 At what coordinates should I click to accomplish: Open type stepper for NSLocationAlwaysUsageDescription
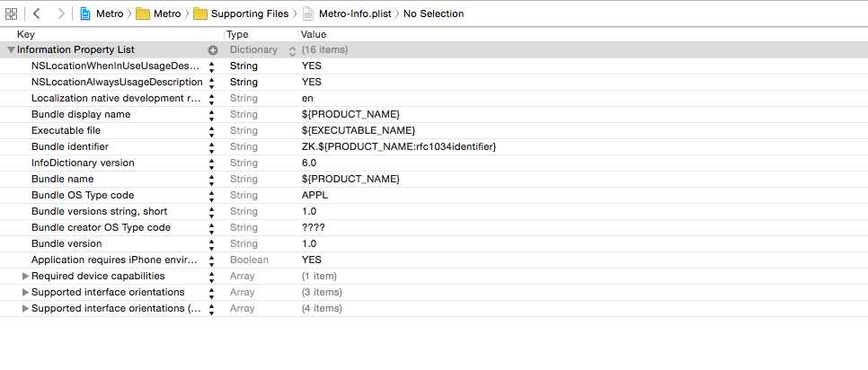tap(212, 83)
